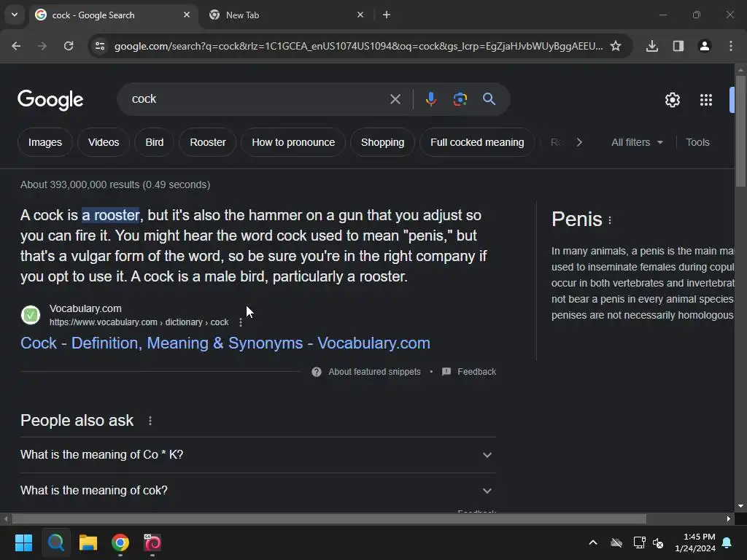Screen dimensions: 747x560
Task: Expand 'What is the meaning of Co * K?'
Action: [x=258, y=455]
